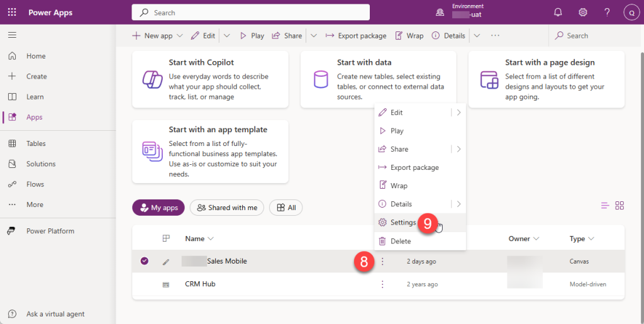Open the Start with Copilot card
Viewport: 644px width, 324px height.
(210, 79)
